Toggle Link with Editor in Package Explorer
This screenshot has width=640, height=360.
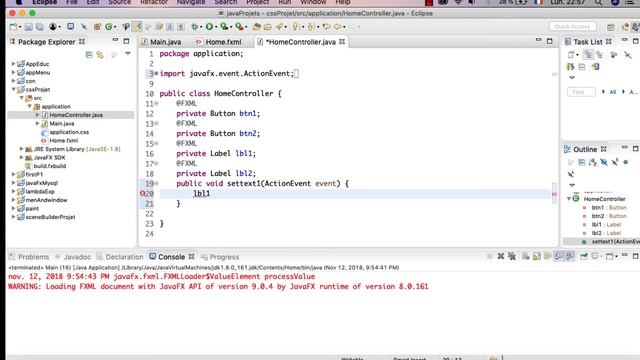100,55
